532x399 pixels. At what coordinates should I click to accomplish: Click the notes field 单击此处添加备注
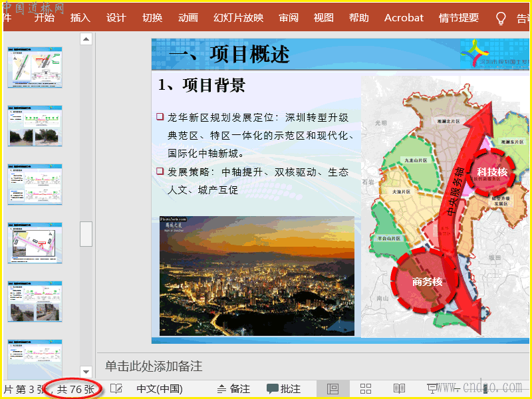[154, 366]
